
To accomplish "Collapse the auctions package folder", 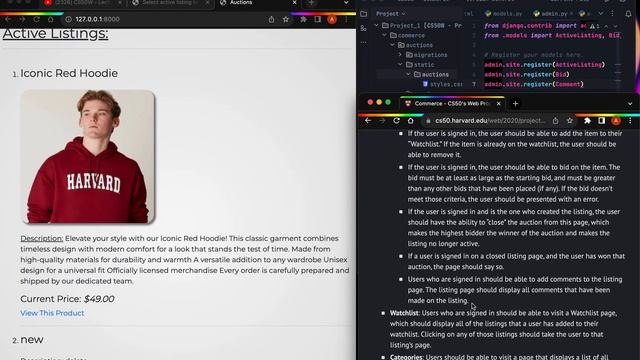I will coord(392,45).
